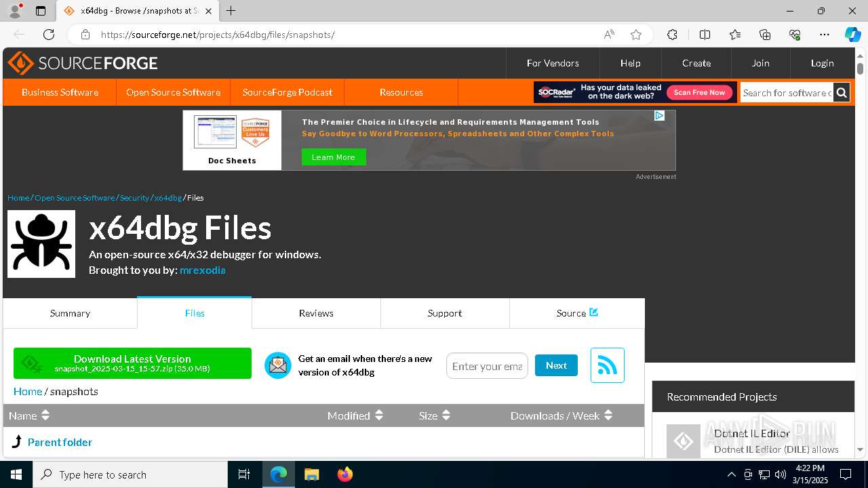Click Scan Free Now ad button
Image resolution: width=868 pixels, height=488 pixels.
699,92
